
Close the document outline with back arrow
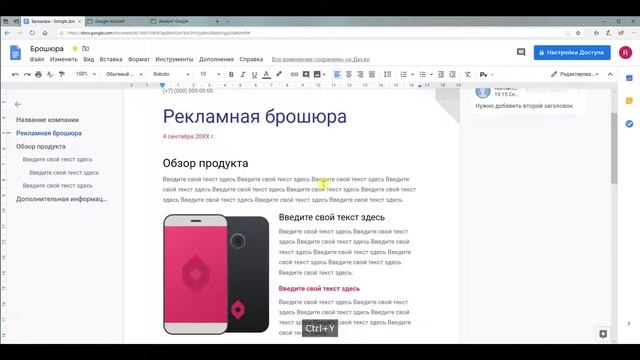pos(18,104)
